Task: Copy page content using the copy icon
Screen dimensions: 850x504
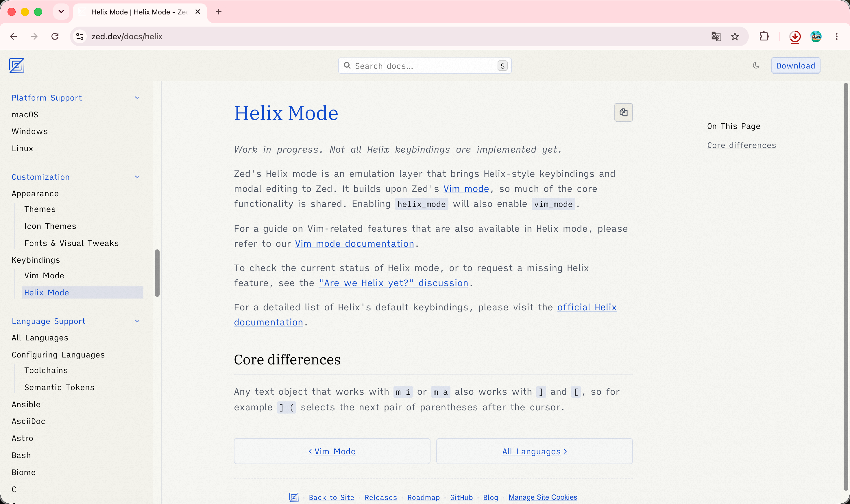Action: pyautogui.click(x=623, y=112)
